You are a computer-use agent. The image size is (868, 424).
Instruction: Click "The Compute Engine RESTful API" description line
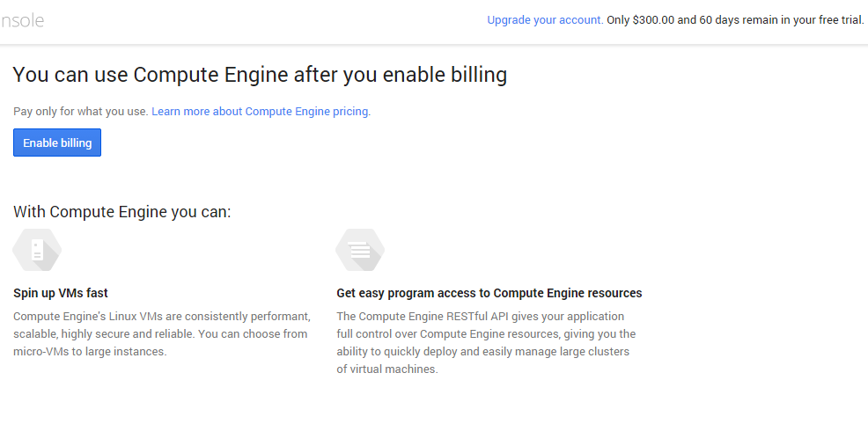[x=480, y=316]
